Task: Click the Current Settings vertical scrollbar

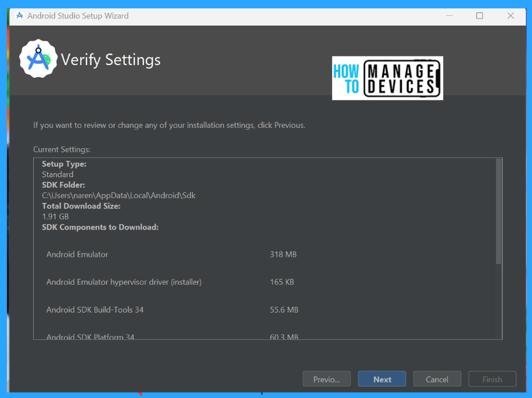Action: [498, 211]
